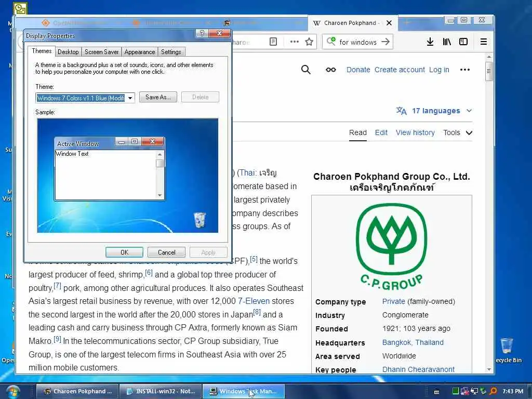
Task: Click citation reference [7]
Action: click(57, 286)
